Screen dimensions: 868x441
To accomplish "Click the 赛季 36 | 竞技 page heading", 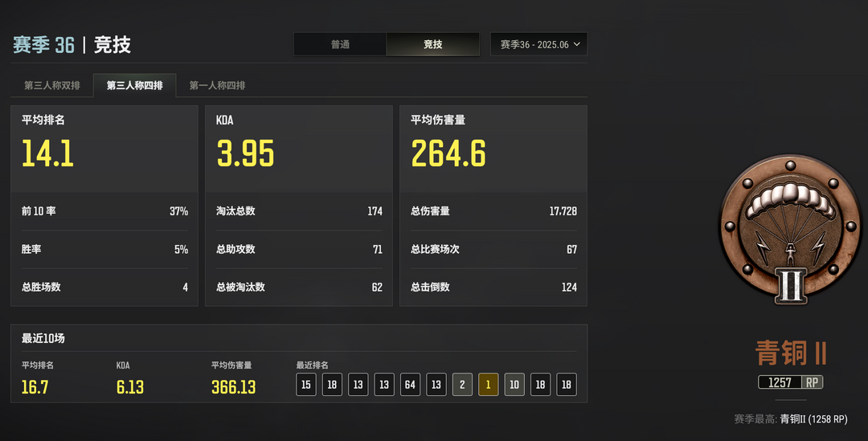I will 72,45.
